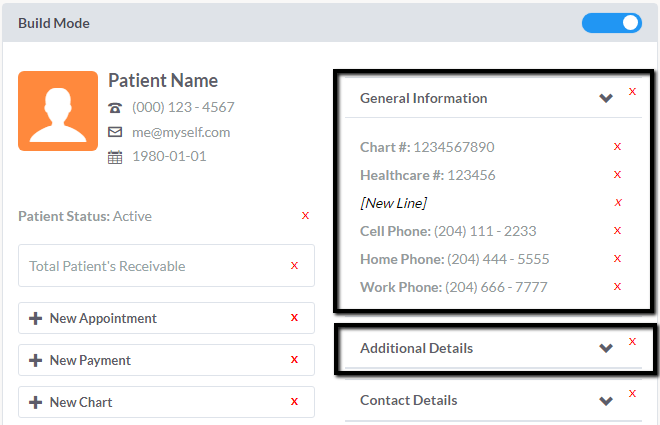This screenshot has height=425, width=660.
Task: Click the me@myself.com email address
Action: (x=181, y=133)
